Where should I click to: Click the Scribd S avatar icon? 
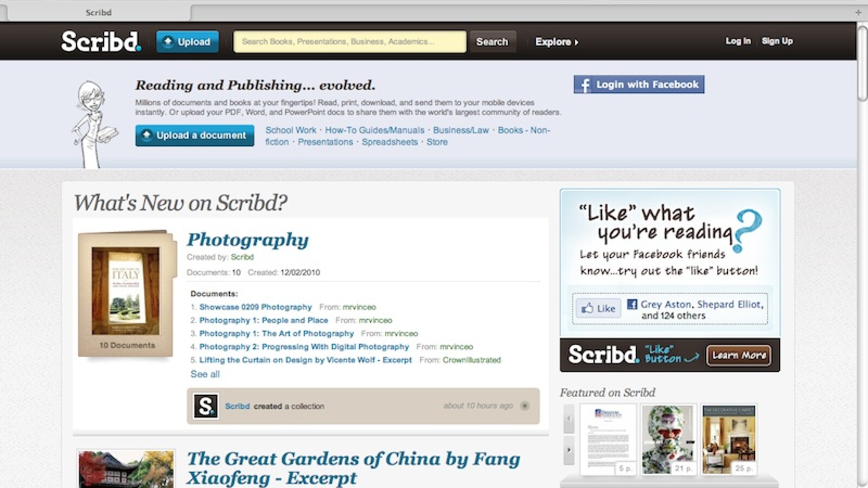click(x=206, y=406)
